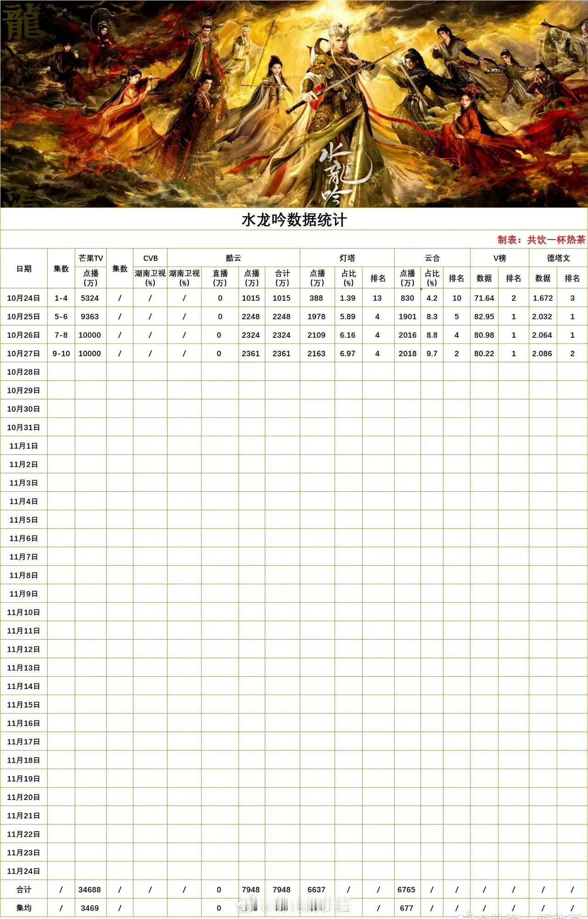Click the last date cell 11月24日
588x919 pixels.
point(23,871)
